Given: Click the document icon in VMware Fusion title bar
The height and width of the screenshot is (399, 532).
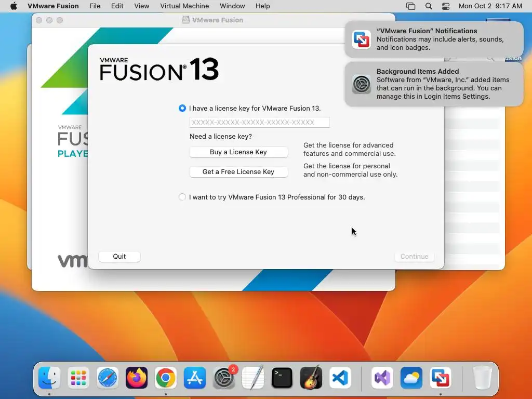Looking at the screenshot, I should pyautogui.click(x=185, y=20).
